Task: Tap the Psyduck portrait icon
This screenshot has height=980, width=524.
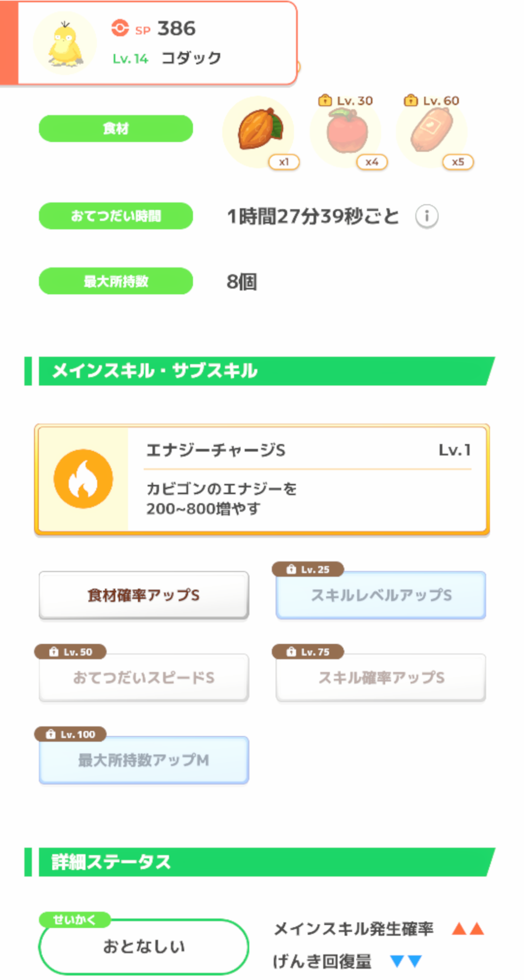Action: pyautogui.click(x=65, y=44)
